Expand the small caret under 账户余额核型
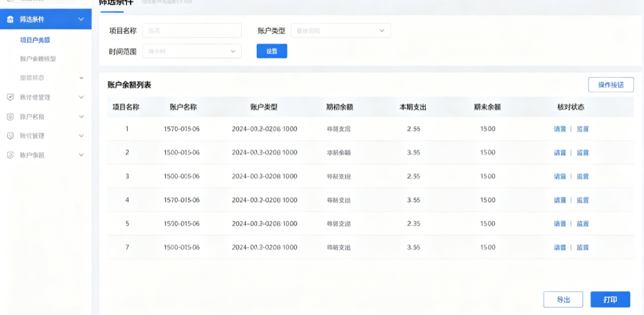 tap(82, 78)
